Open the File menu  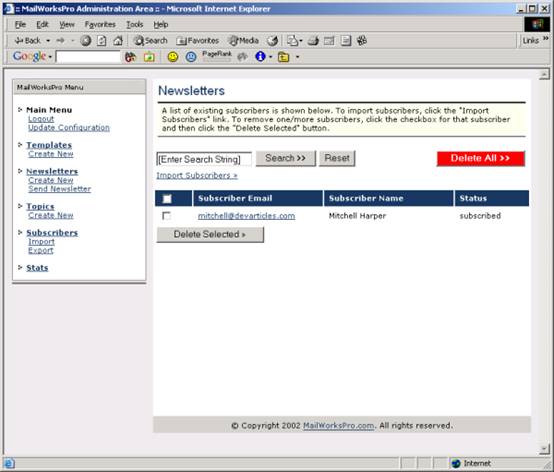point(20,24)
